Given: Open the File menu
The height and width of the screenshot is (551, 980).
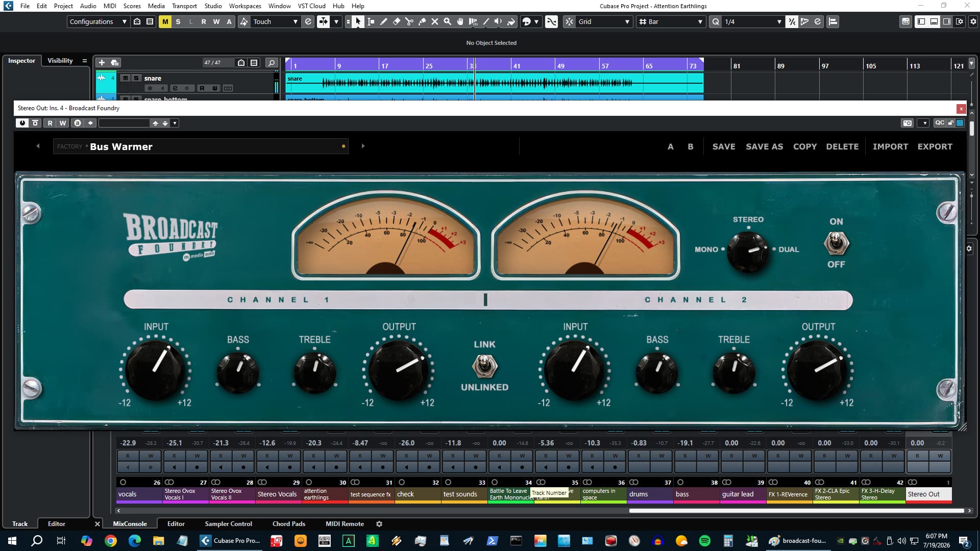Looking at the screenshot, I should click(x=25, y=6).
